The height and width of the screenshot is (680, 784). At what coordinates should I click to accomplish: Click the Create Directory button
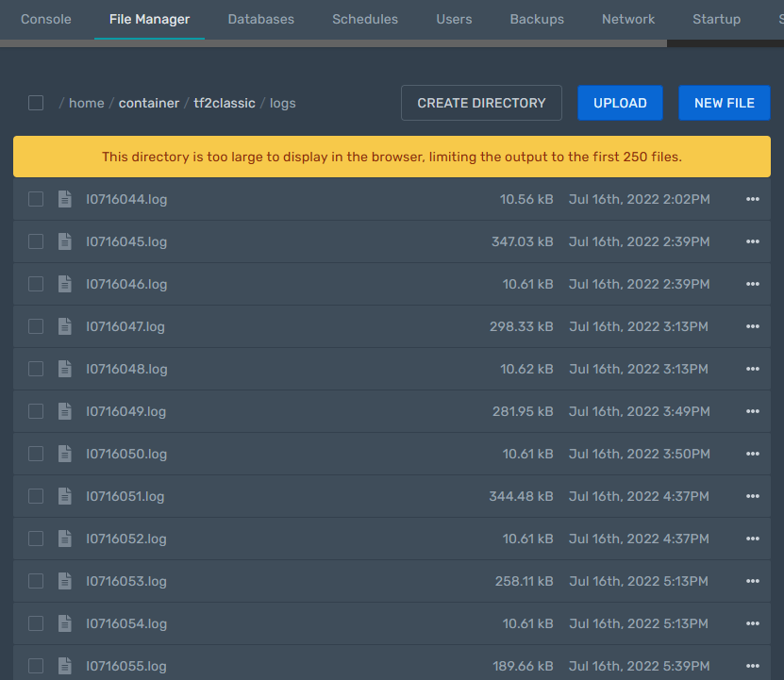tap(481, 103)
